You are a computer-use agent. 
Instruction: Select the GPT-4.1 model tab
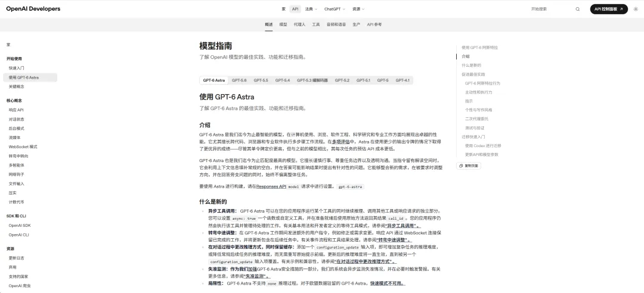tap(402, 80)
